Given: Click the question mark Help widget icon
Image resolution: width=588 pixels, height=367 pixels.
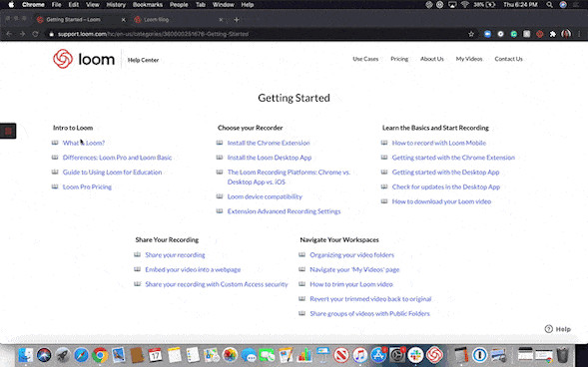Looking at the screenshot, I should pos(549,329).
